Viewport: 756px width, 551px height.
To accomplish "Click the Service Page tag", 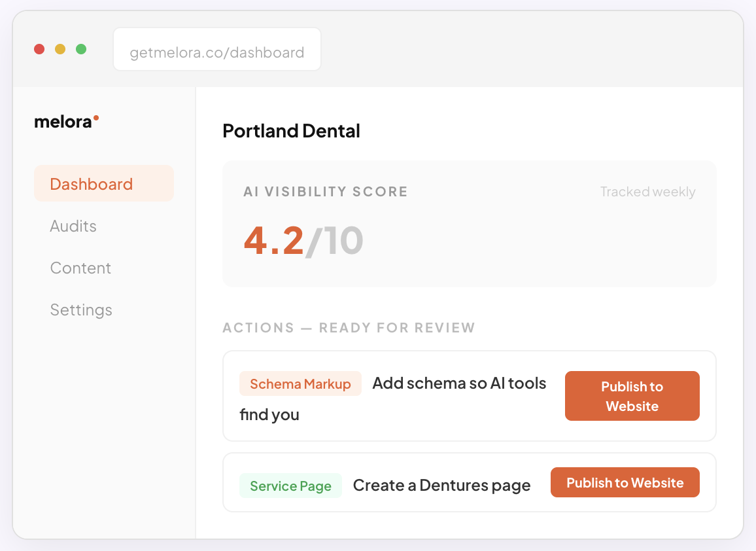I will 290,486.
